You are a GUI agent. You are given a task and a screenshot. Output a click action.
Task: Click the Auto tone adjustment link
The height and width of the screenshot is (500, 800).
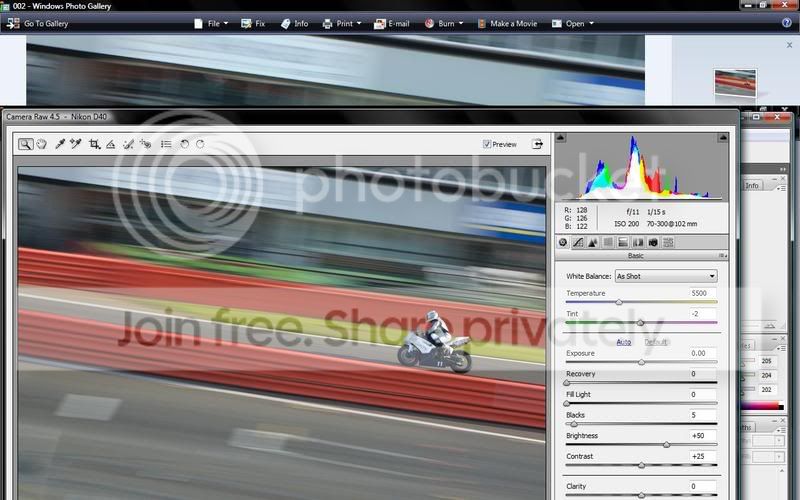click(623, 342)
